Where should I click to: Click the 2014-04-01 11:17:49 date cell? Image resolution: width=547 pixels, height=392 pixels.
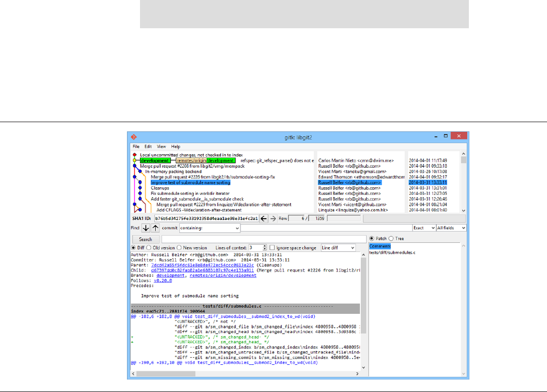[428, 161]
